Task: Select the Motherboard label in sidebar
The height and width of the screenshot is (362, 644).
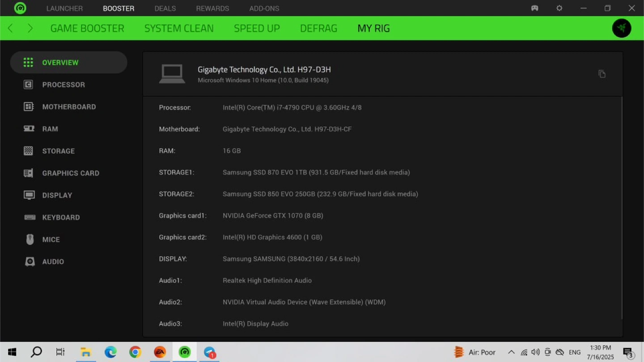Action: (x=69, y=107)
